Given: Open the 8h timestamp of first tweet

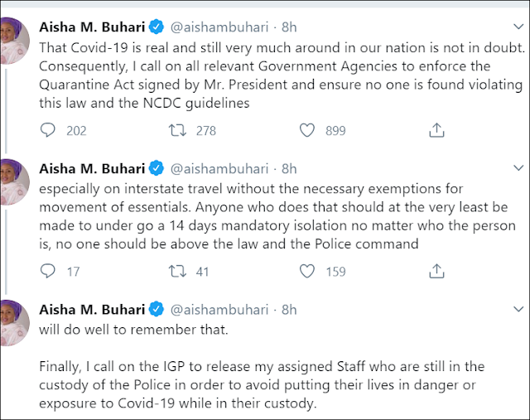Looking at the screenshot, I should click(289, 27).
